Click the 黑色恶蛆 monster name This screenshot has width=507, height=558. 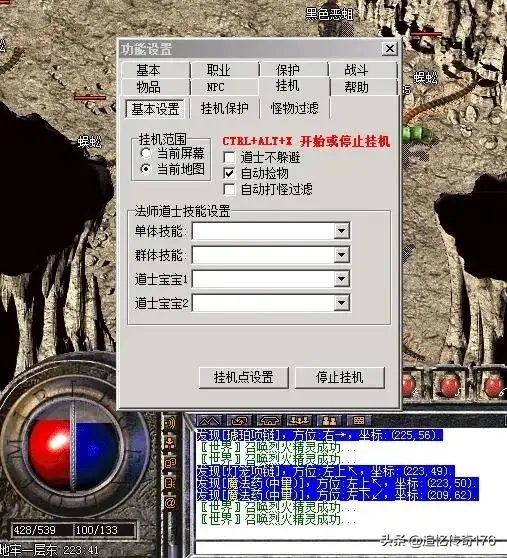click(329, 14)
